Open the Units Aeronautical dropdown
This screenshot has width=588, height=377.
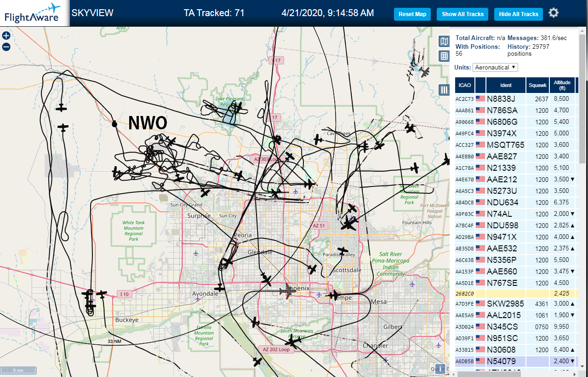[495, 67]
